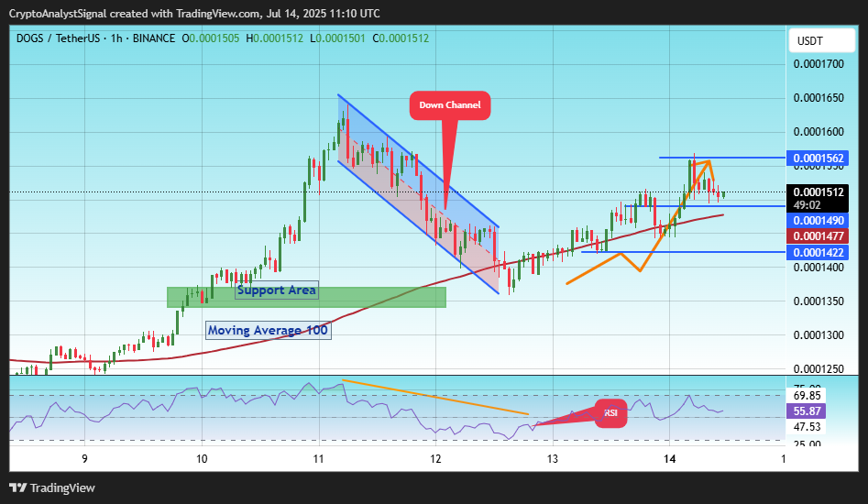Select the 0.0001490 price label
The width and height of the screenshot is (868, 504).
point(819,221)
